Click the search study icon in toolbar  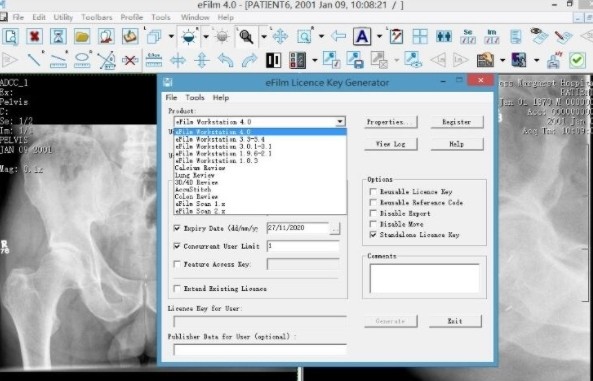coord(11,37)
